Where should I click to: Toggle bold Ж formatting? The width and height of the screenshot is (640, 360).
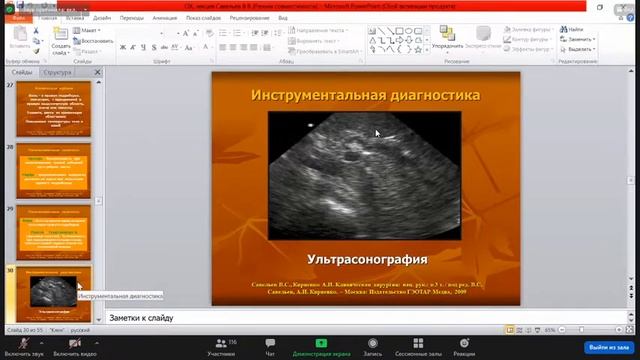(x=123, y=48)
